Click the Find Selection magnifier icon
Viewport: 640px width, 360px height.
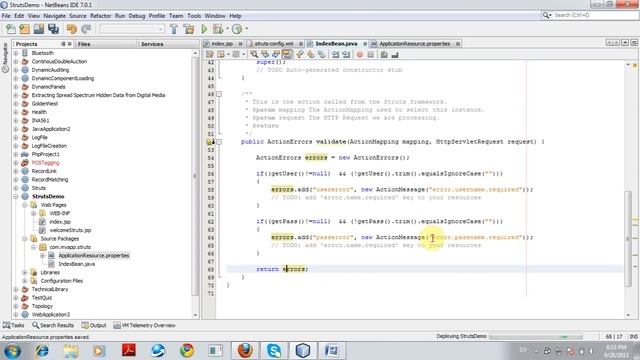254,54
